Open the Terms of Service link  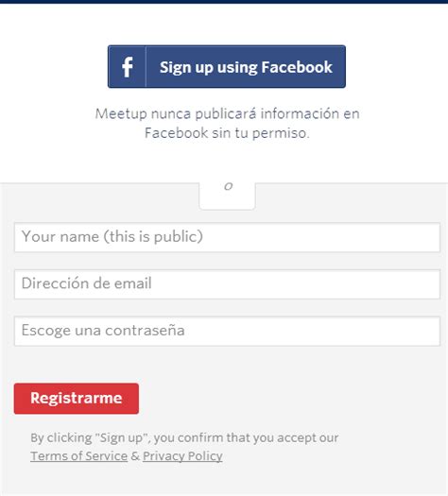[x=78, y=456]
